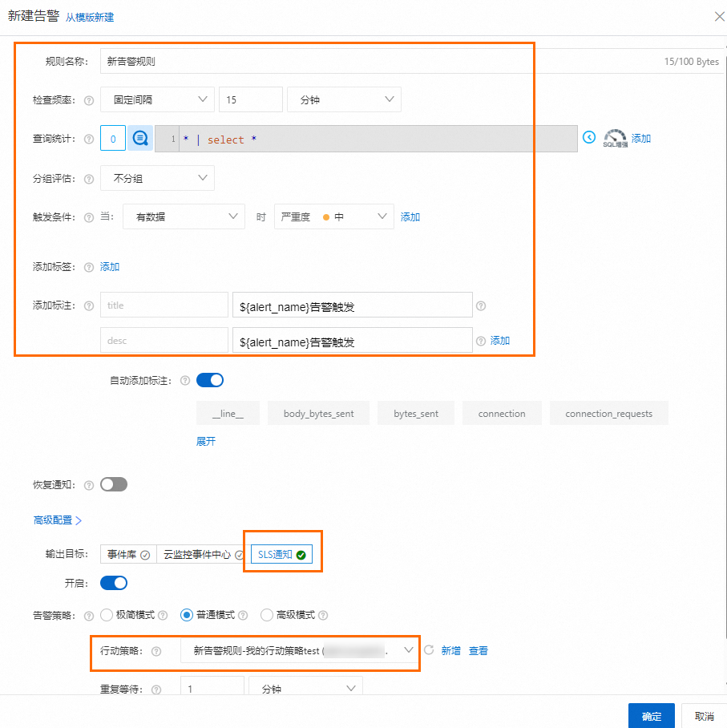Click 添加 link after desc annotation
The image size is (727, 728).
(x=500, y=340)
